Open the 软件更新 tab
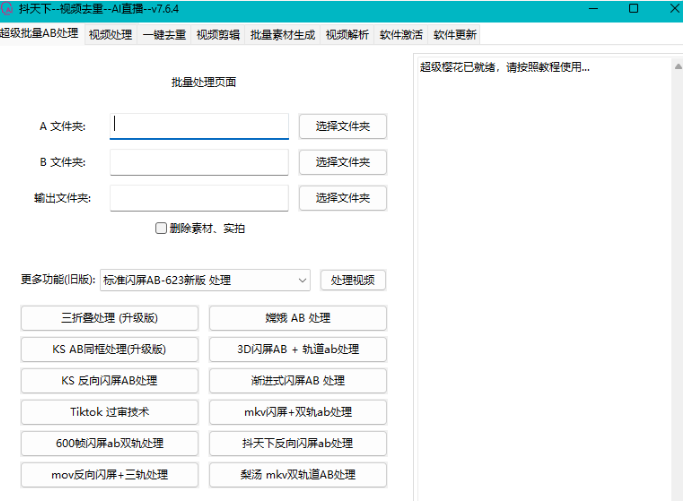The height and width of the screenshot is (501, 683). click(455, 35)
